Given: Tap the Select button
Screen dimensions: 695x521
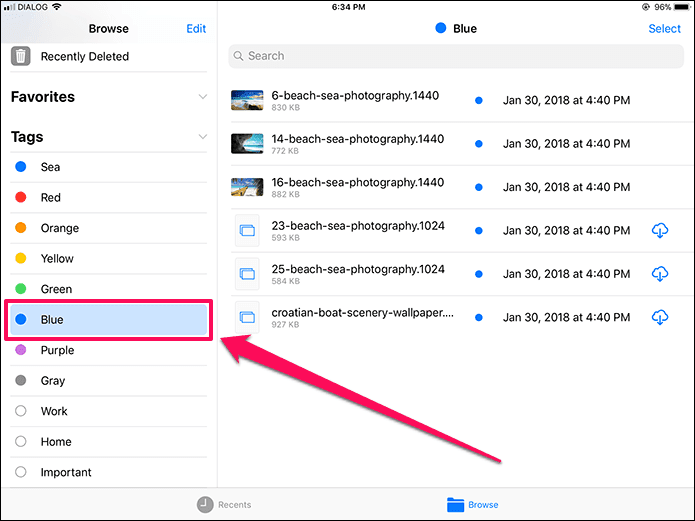Looking at the screenshot, I should pos(664,29).
